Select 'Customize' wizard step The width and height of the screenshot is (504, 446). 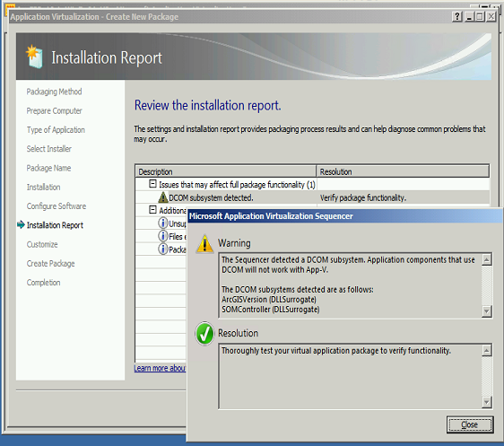[x=42, y=244]
